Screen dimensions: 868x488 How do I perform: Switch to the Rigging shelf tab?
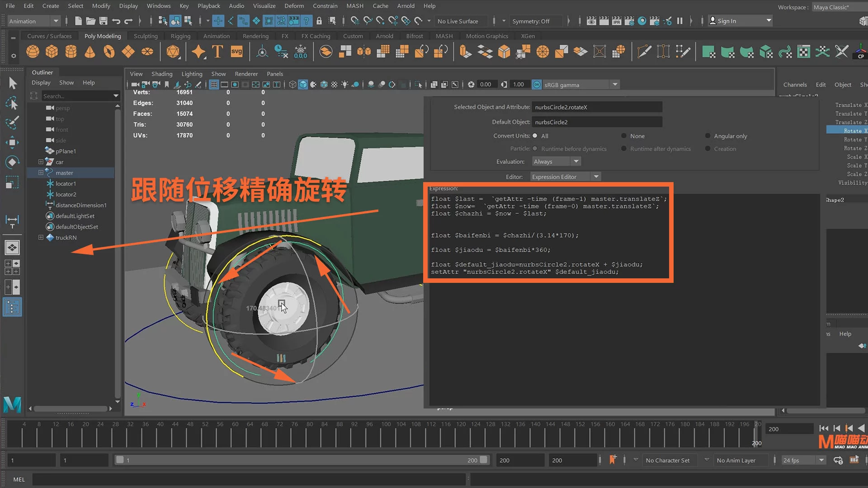[180, 36]
